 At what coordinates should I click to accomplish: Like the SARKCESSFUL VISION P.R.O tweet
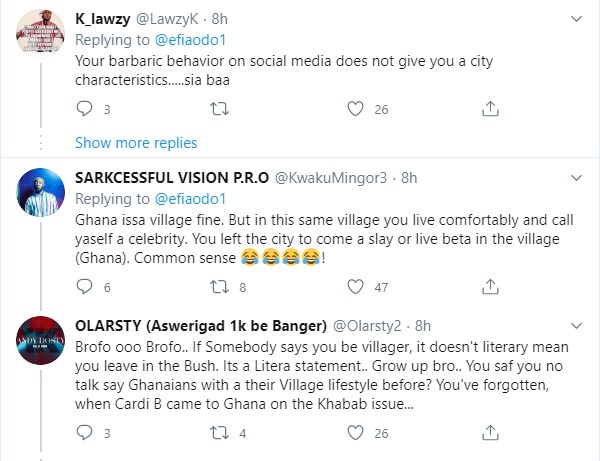click(354, 287)
